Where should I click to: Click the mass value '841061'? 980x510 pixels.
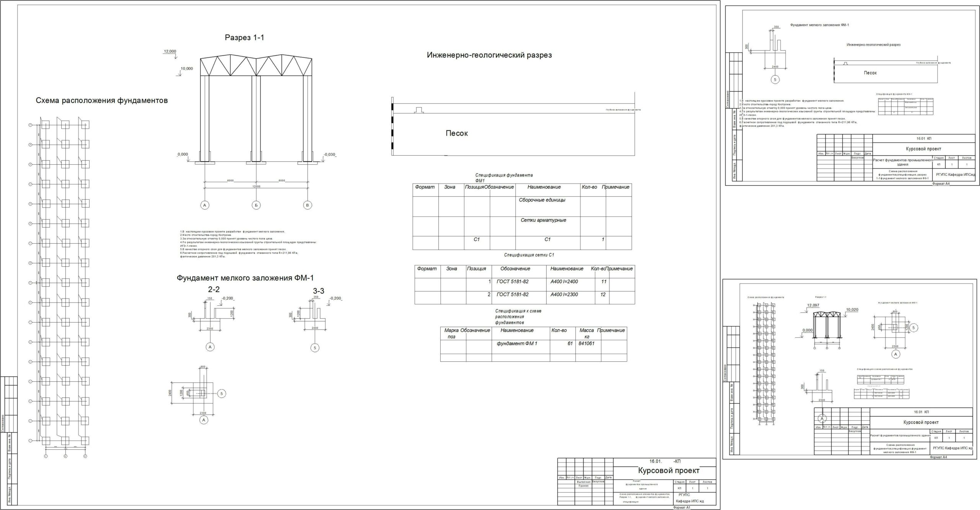586,344
